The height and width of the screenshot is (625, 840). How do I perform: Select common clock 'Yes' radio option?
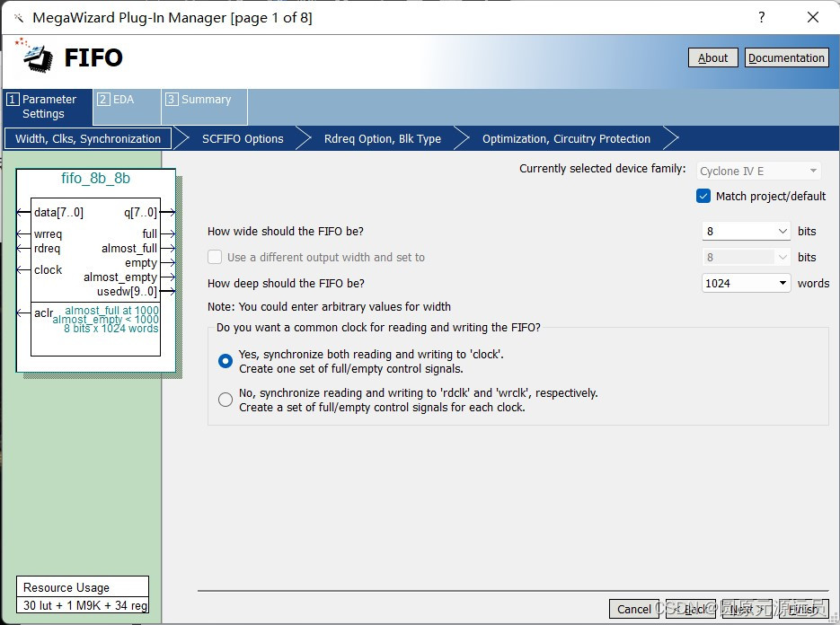coord(225,361)
